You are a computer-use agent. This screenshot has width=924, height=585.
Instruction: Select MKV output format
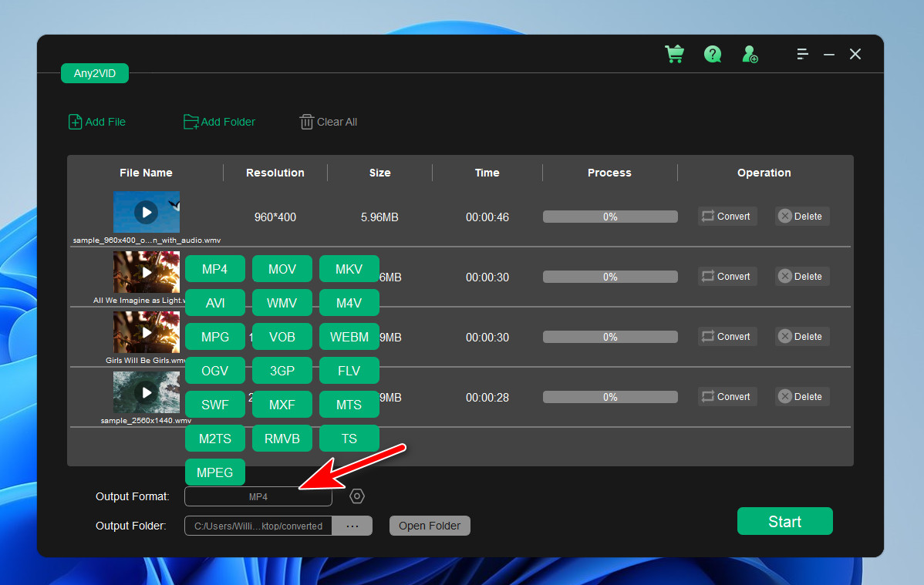coord(349,269)
